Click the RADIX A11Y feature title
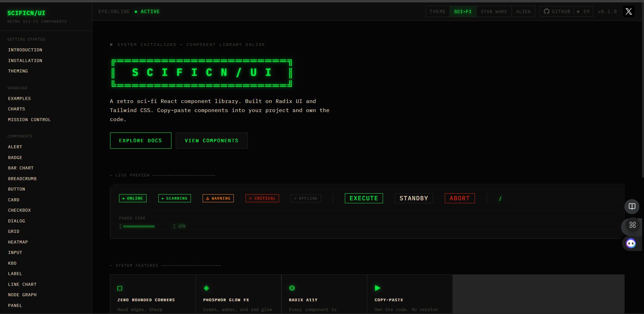This screenshot has width=644, height=314. pos(303,300)
